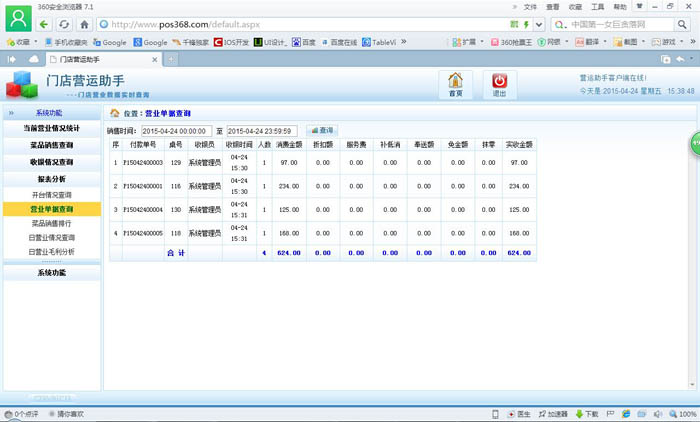The width and height of the screenshot is (700, 422).
Task: Click the 加速器 accelerator icon in status bar
Action: click(x=551, y=414)
